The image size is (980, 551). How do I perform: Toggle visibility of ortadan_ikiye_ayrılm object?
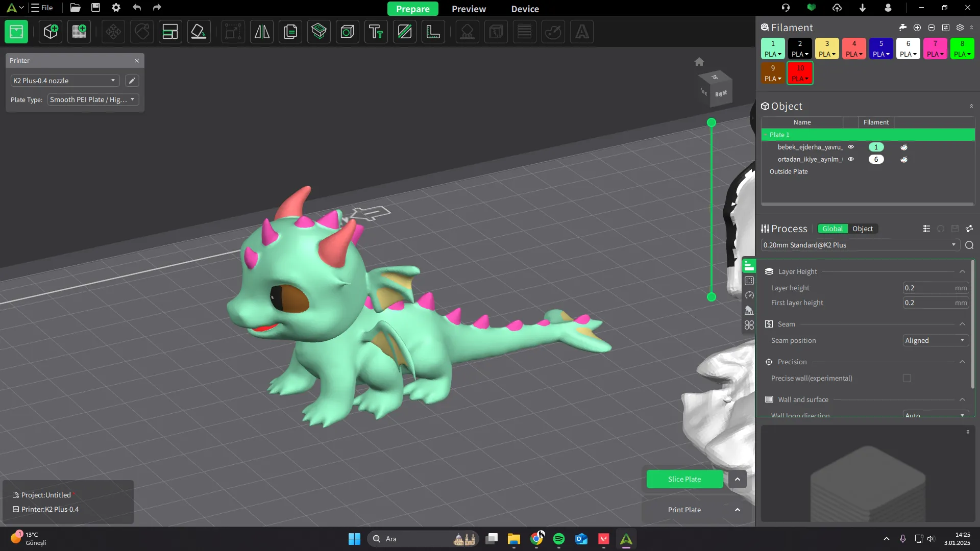click(x=851, y=159)
